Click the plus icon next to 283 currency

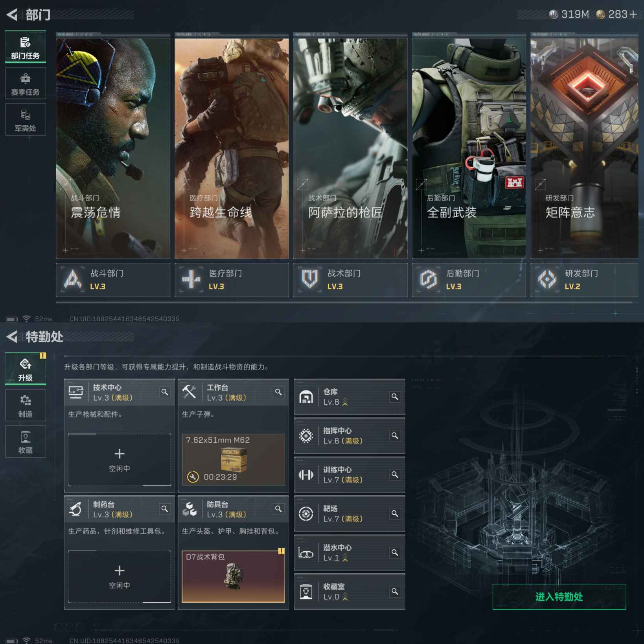(x=633, y=15)
